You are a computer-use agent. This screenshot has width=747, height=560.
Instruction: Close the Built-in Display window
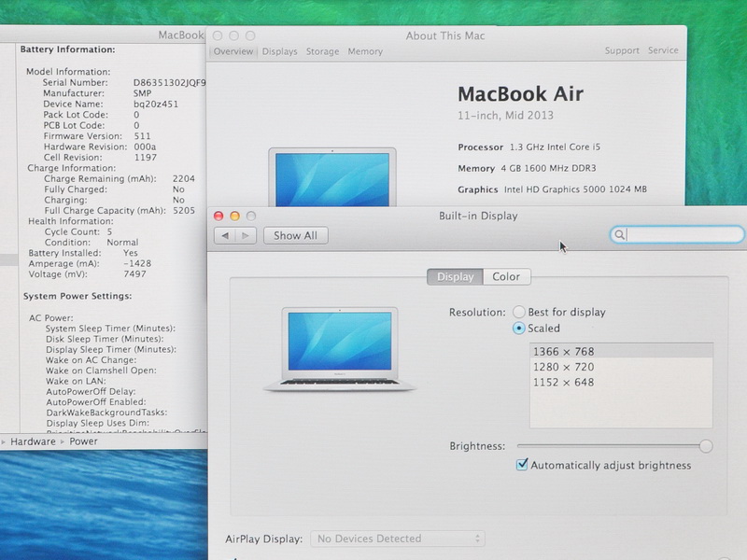pyautogui.click(x=218, y=217)
